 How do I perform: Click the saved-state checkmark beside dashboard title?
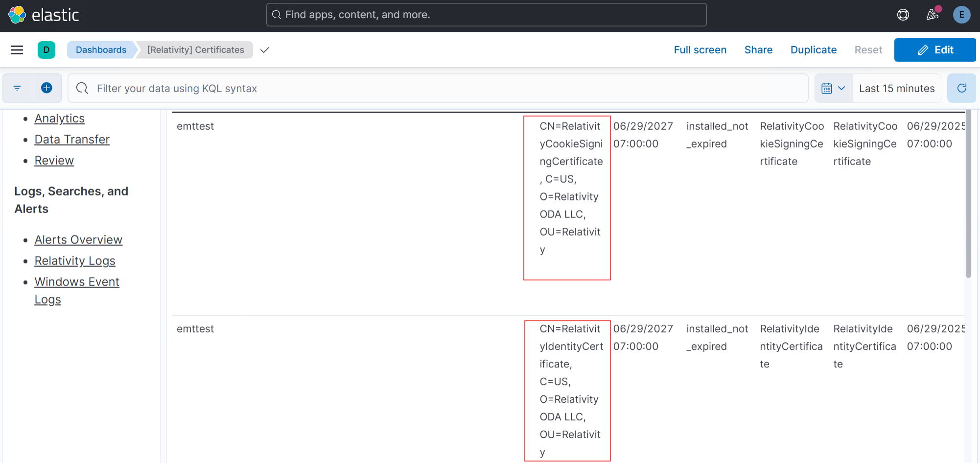[265, 50]
